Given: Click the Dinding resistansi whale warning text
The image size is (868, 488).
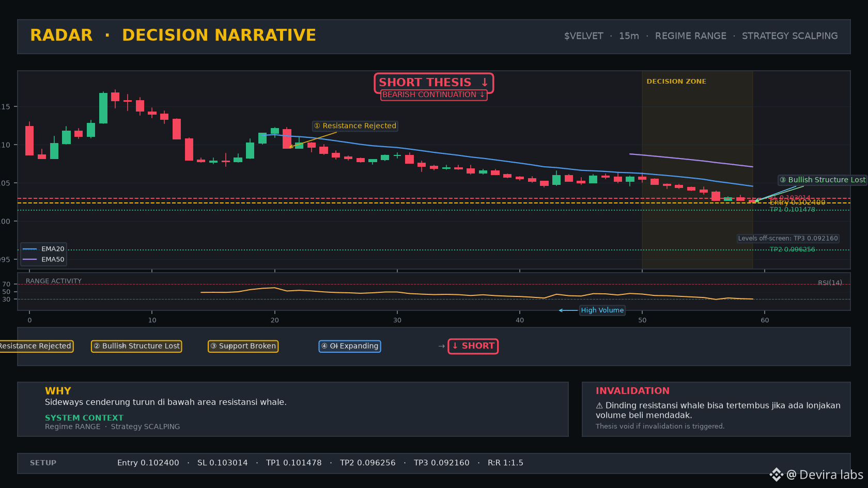Looking at the screenshot, I should pyautogui.click(x=718, y=411).
